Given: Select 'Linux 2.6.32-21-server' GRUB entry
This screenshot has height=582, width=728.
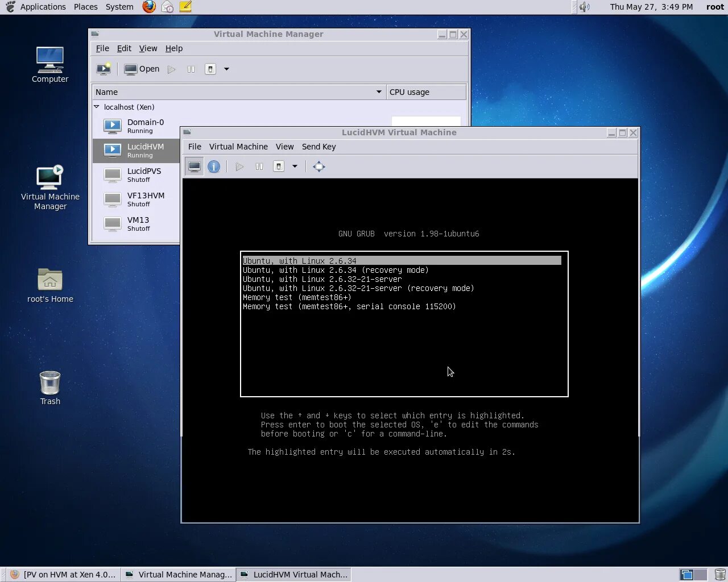Looking at the screenshot, I should [322, 279].
